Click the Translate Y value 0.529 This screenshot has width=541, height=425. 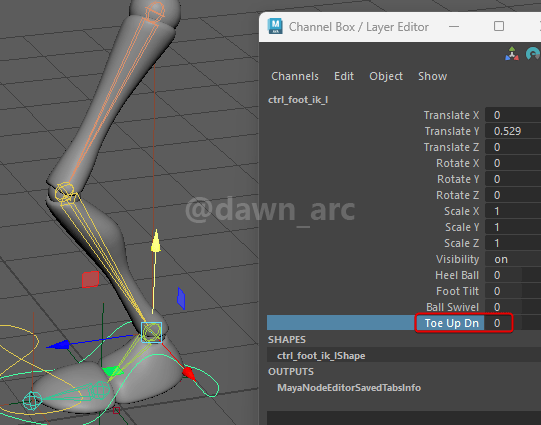tap(513, 131)
